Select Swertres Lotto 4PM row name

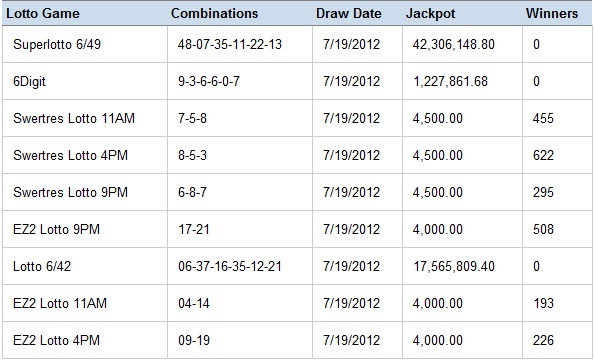point(70,155)
